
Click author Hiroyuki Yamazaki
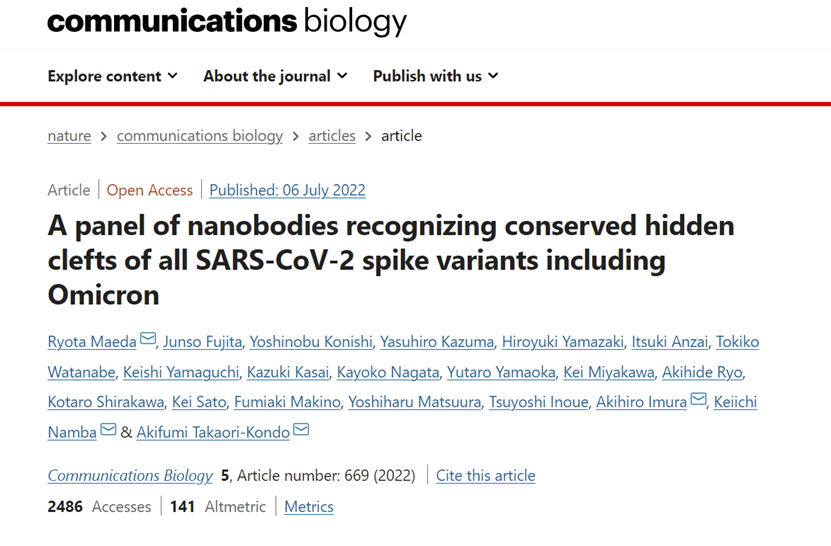click(x=563, y=342)
